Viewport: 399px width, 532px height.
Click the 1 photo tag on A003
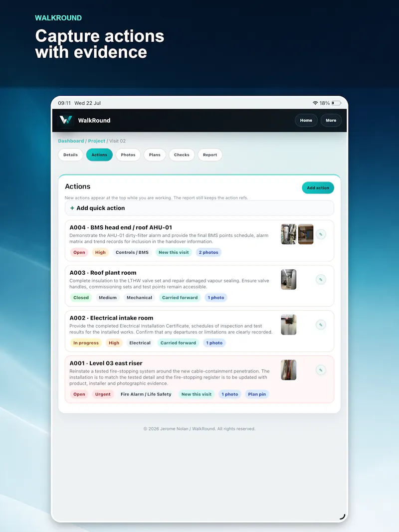point(216,298)
